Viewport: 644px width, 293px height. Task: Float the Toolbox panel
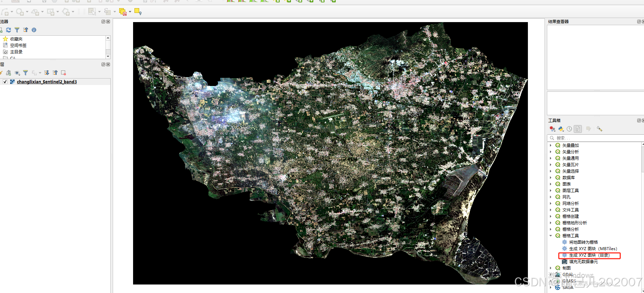(639, 120)
